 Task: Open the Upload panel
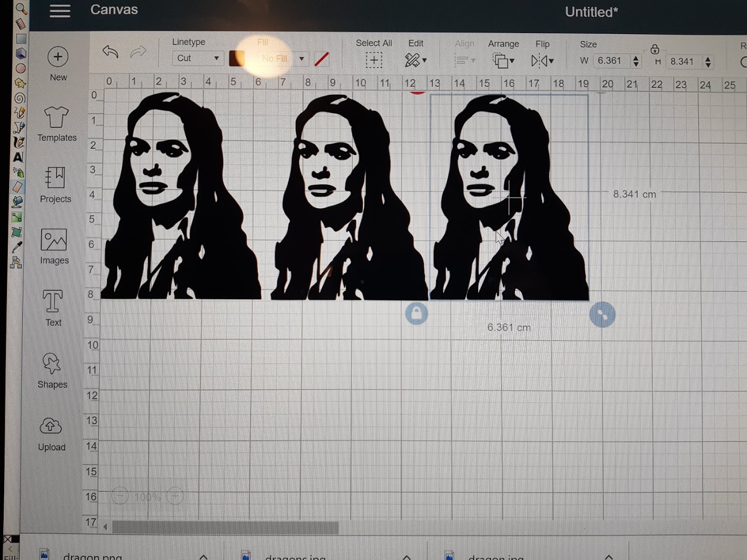[x=52, y=434]
